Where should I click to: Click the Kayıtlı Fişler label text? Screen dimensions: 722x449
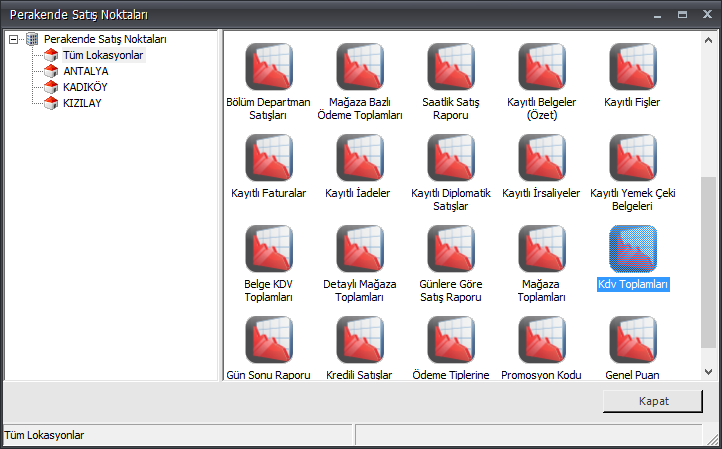point(632,102)
